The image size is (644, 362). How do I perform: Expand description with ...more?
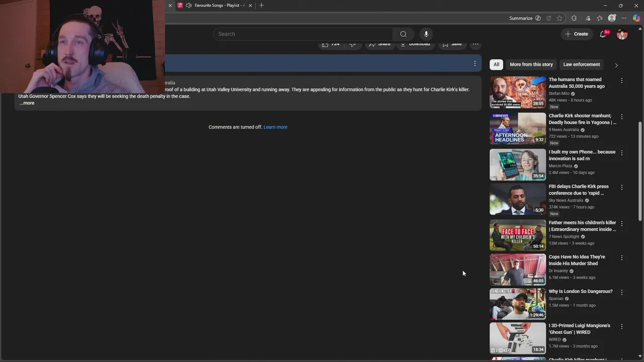point(27,103)
